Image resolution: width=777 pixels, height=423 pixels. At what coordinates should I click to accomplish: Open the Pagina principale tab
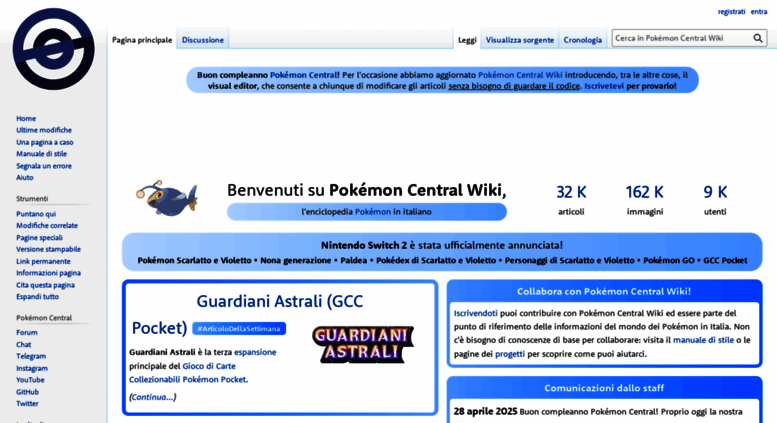142,40
